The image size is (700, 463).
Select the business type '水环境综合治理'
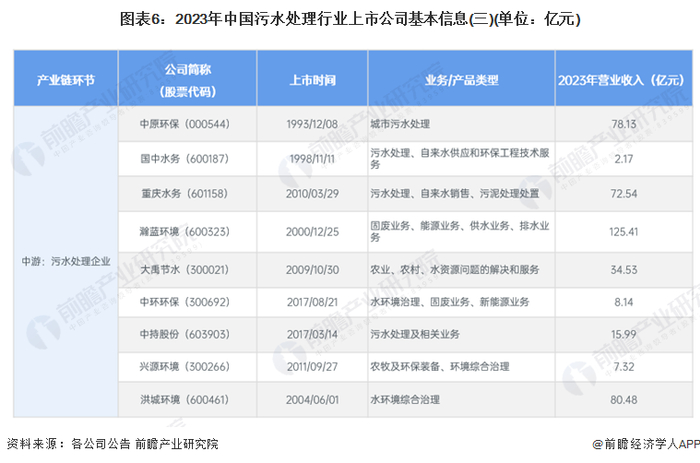pyautogui.click(x=405, y=399)
